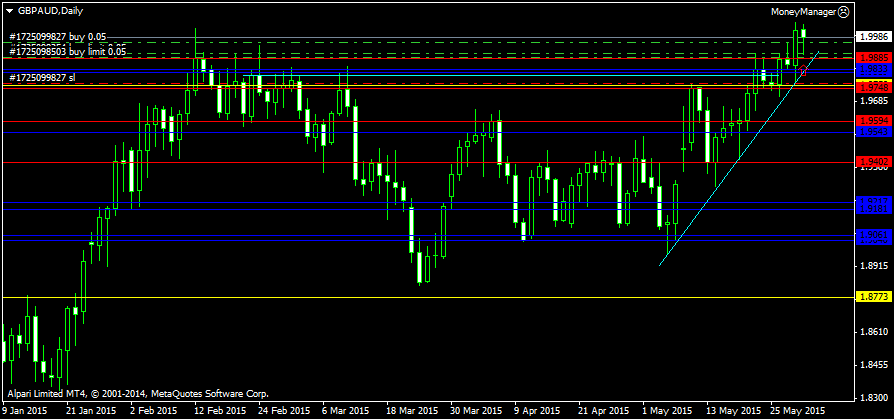Select the stop loss label #1725099827 sl
This screenshot has width=894, height=419.
coord(42,78)
